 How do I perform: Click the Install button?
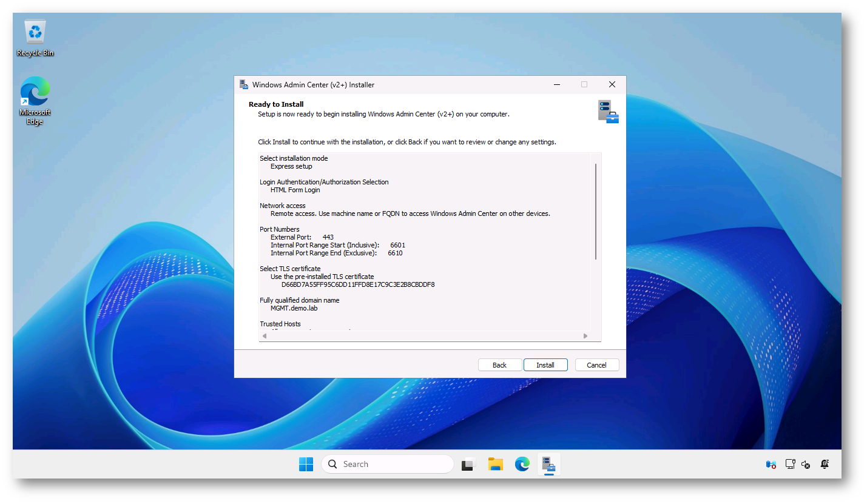coord(545,365)
